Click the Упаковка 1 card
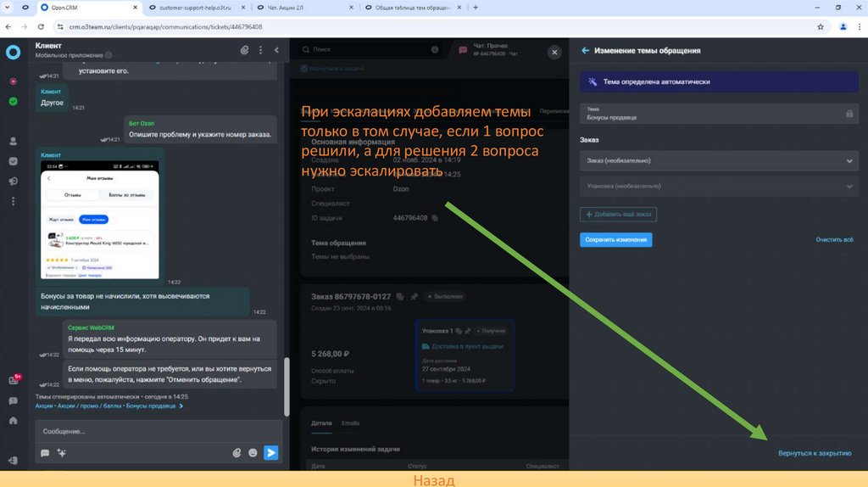Screen dimensions: 868x487 [x=465, y=355]
